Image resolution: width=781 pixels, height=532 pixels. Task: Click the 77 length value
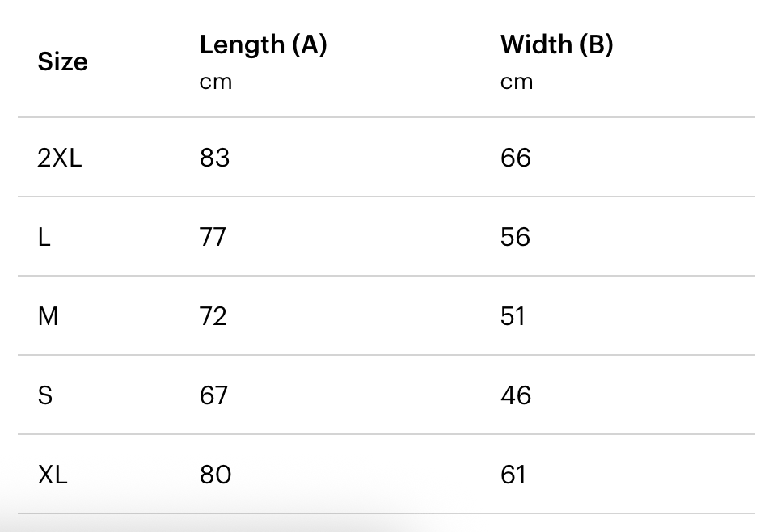point(213,237)
